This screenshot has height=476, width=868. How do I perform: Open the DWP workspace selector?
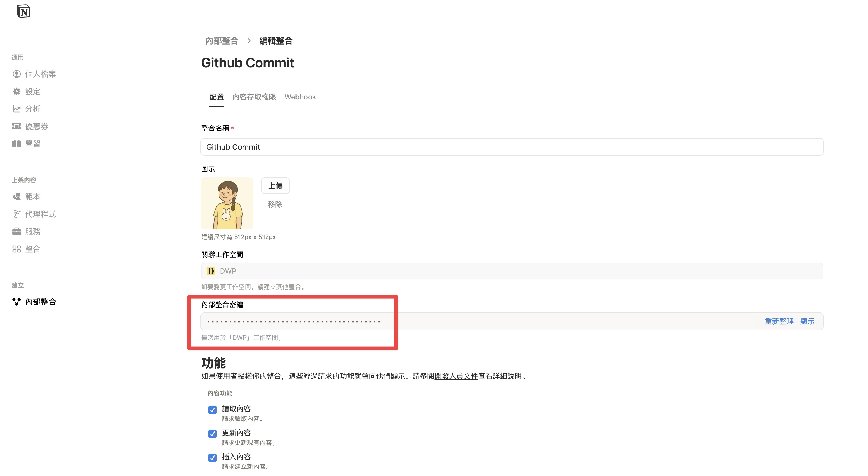coord(512,271)
